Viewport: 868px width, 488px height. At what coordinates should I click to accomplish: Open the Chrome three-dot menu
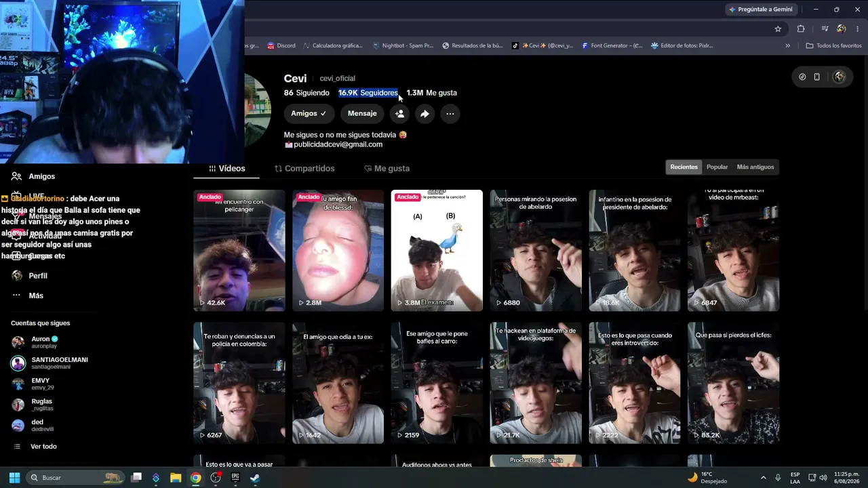coord(857,28)
